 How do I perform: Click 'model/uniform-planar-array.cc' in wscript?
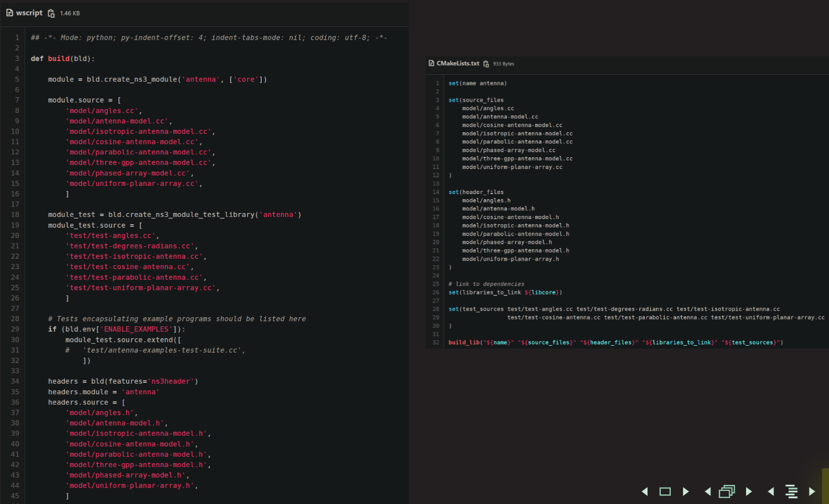[132, 183]
